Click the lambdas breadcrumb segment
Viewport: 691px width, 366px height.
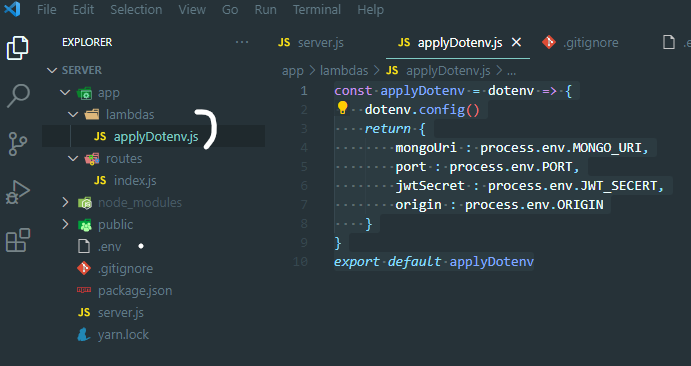[344, 70]
